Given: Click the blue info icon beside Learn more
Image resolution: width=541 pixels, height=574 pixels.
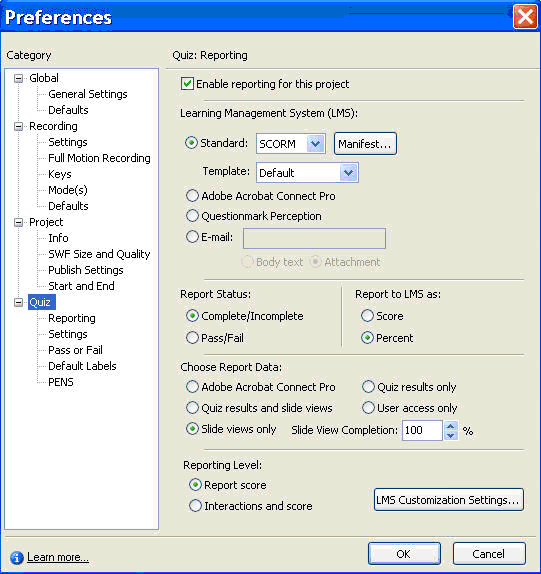Looking at the screenshot, I should pos(16,558).
